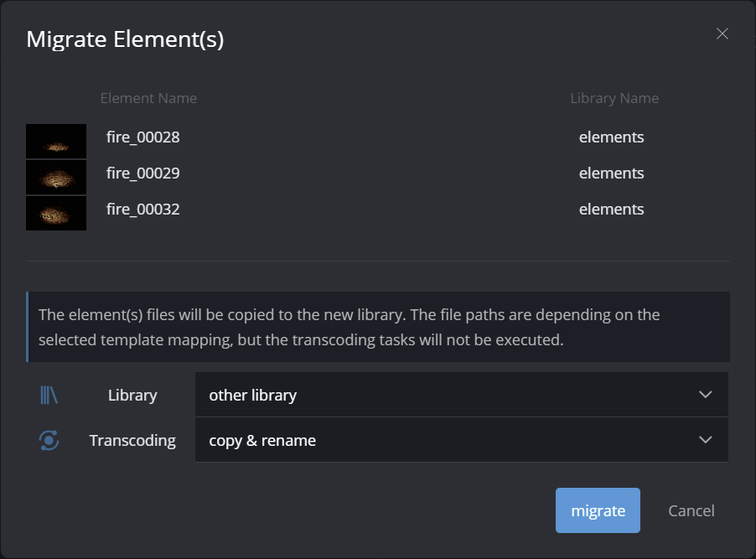Image resolution: width=756 pixels, height=559 pixels.
Task: Select the fire_00032 thumbnail
Action: pos(56,213)
